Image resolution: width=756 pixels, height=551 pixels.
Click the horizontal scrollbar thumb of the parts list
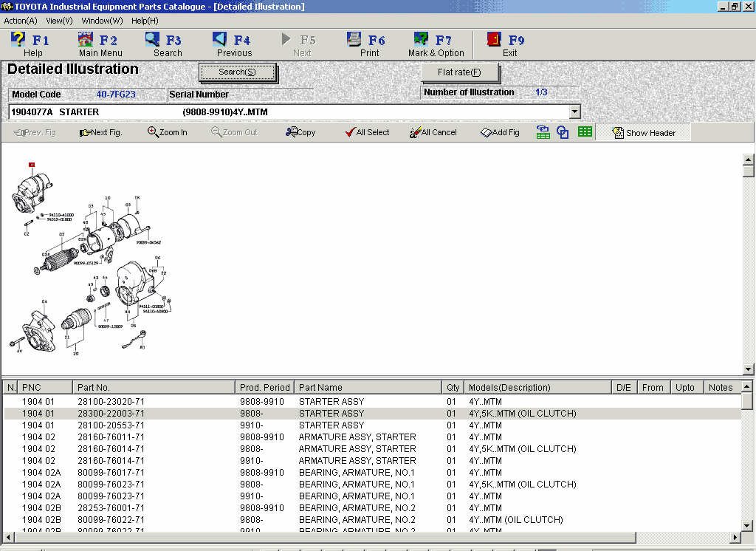325,537
